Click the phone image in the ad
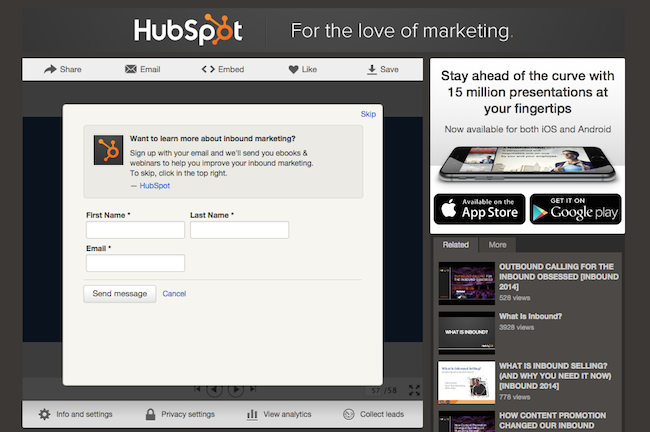Viewport: 650px width, 432px height. (x=528, y=164)
